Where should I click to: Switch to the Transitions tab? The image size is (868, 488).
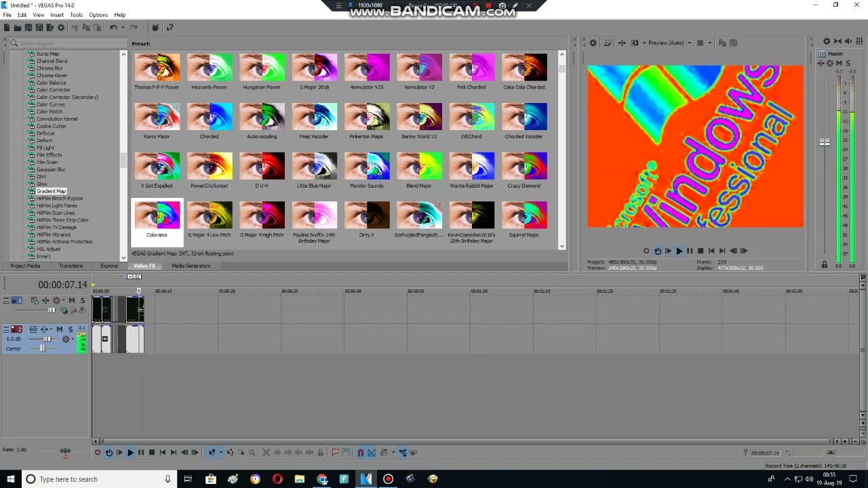(x=71, y=266)
